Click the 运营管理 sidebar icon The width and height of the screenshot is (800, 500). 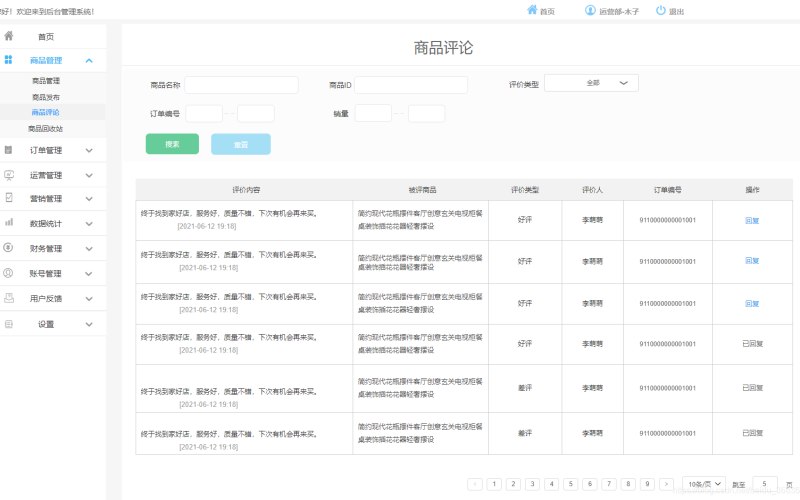pyautogui.click(x=9, y=175)
